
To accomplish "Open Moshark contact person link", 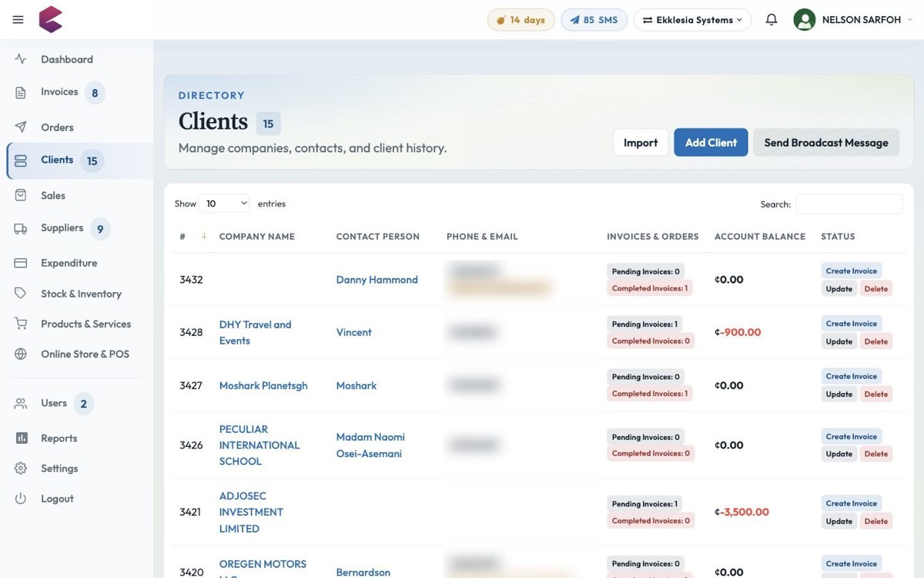I will [x=357, y=385].
